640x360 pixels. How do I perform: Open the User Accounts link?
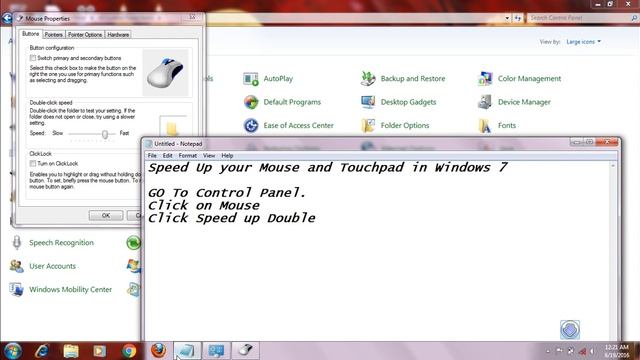tap(52, 266)
